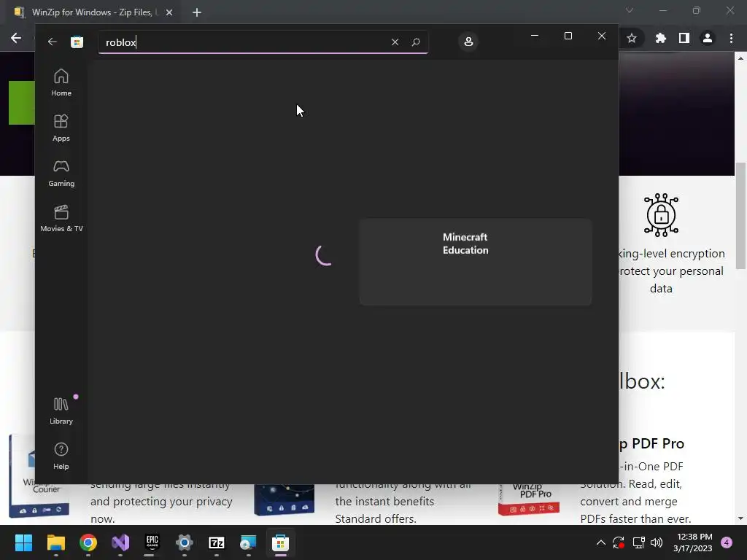Open 7-Zip from taskbar
Image resolution: width=747 pixels, height=560 pixels.
click(x=216, y=542)
